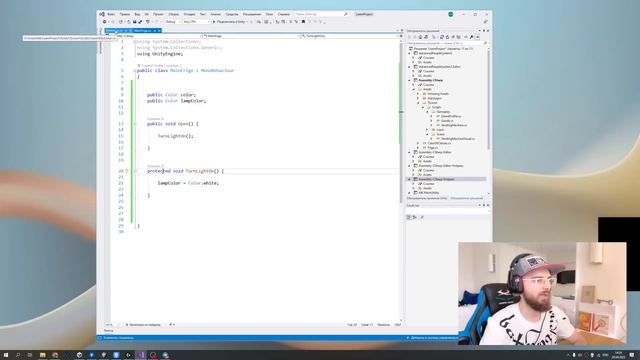Click the lightbulb quick actions icon
Image resolution: width=640 pixels, height=360 pixels.
coord(127,171)
